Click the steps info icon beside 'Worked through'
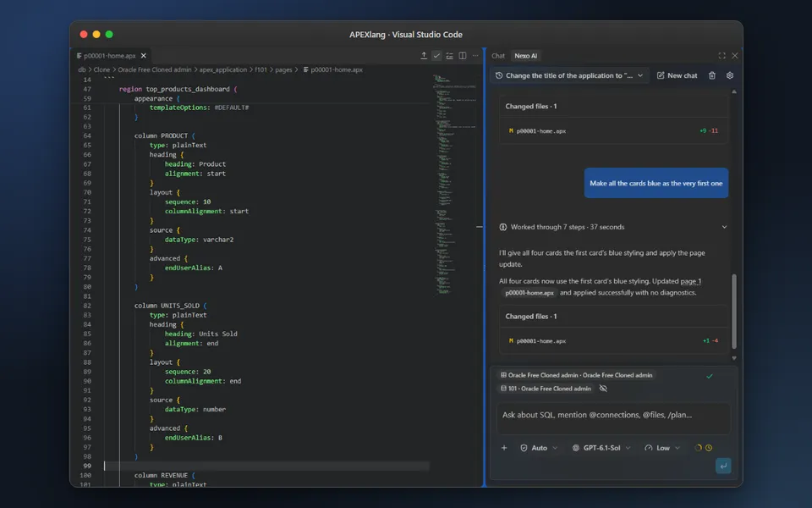 pos(502,227)
